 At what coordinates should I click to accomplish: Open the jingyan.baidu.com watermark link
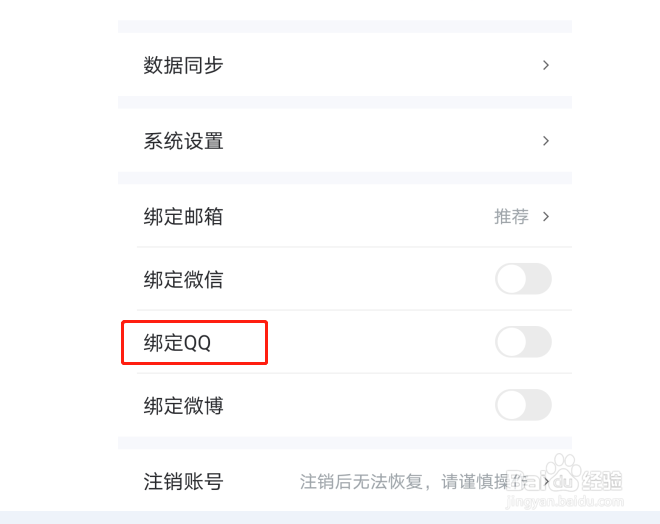(x=564, y=501)
